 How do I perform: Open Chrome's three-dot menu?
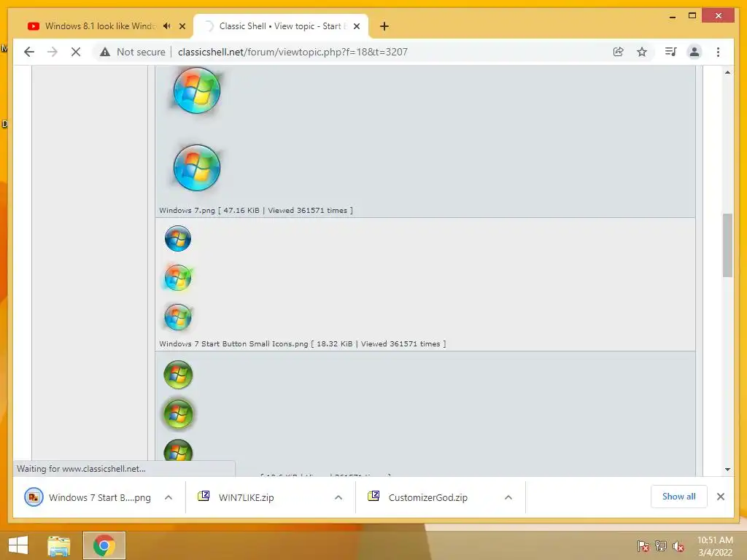[x=718, y=52]
